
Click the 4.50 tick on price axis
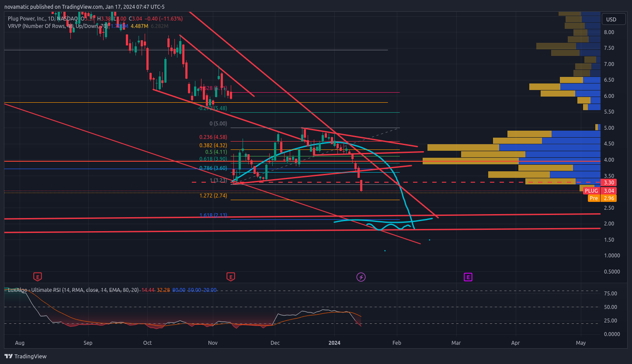tap(609, 144)
